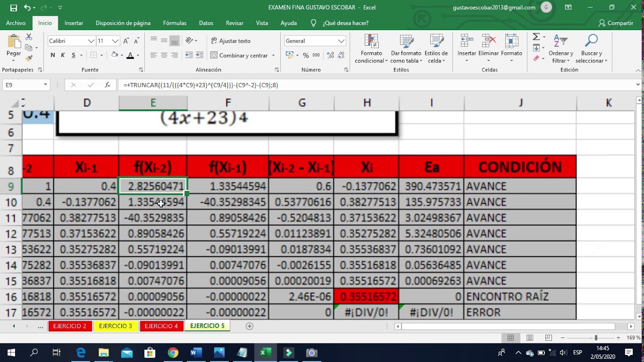Switch to the Revisar tab
The width and height of the screenshot is (644, 362).
click(234, 23)
